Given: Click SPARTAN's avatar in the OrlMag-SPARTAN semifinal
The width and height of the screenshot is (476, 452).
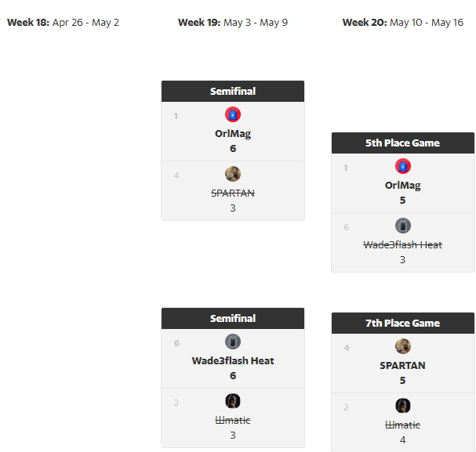Looking at the screenshot, I should [233, 174].
